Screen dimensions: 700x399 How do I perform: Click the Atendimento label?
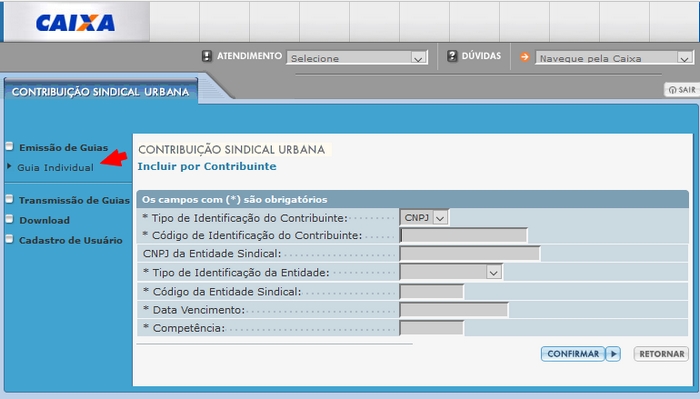(x=250, y=56)
